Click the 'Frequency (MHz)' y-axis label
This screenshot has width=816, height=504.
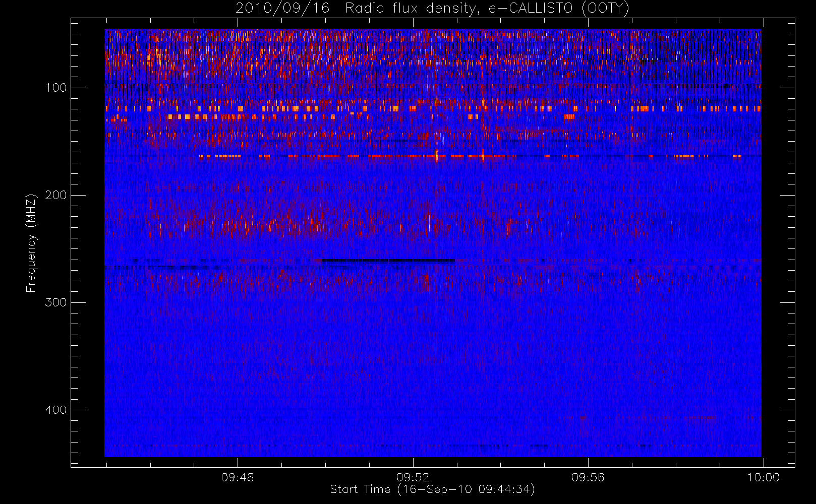[x=31, y=243]
